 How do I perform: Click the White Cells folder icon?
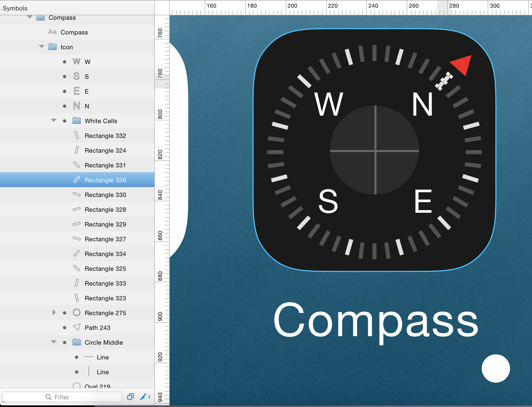77,121
